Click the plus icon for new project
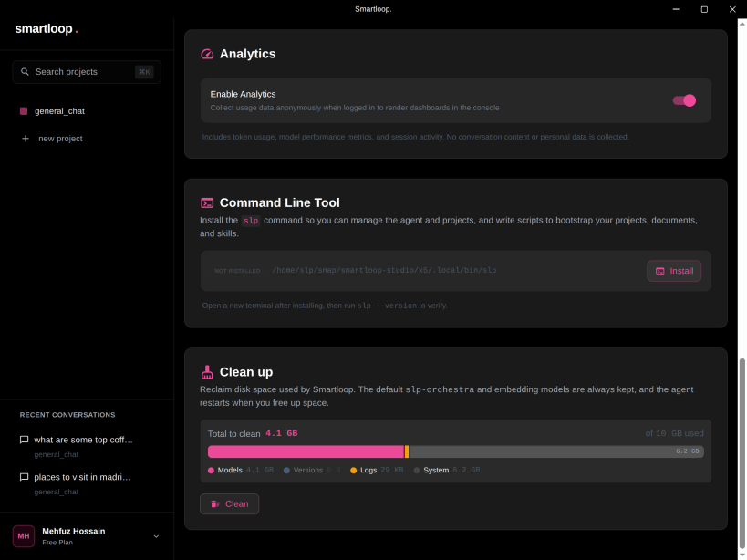Viewport: 747px width, 560px height. coord(26,139)
